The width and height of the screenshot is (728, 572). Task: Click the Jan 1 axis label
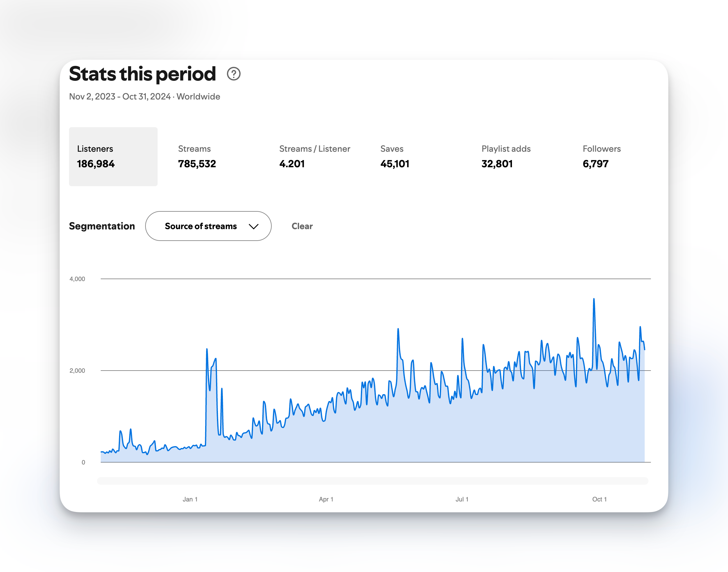pyautogui.click(x=190, y=499)
